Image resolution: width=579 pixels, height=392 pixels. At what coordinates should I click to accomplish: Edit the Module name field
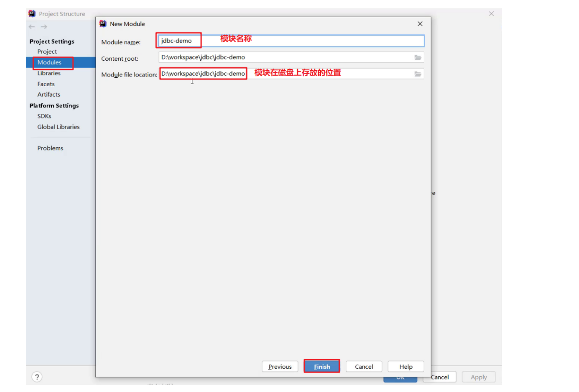pyautogui.click(x=178, y=40)
